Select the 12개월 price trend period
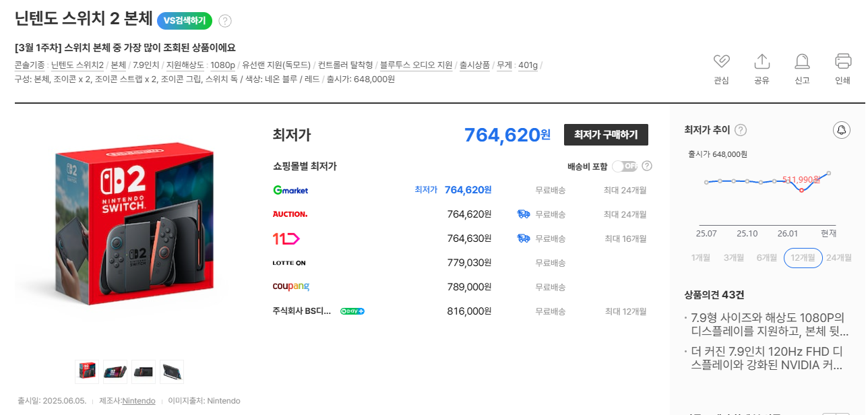 tap(803, 257)
